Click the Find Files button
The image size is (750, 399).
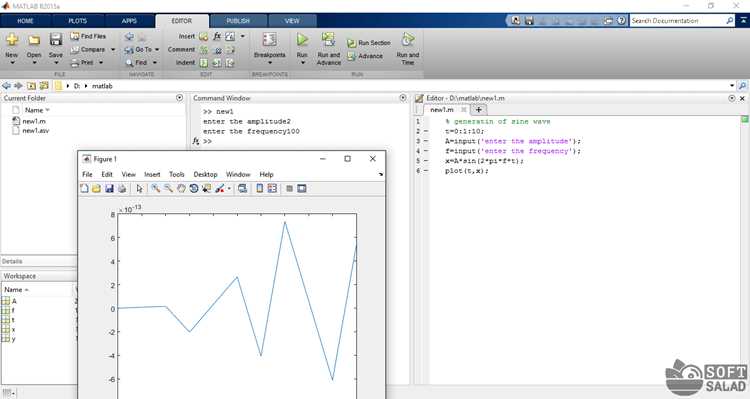[x=88, y=36]
